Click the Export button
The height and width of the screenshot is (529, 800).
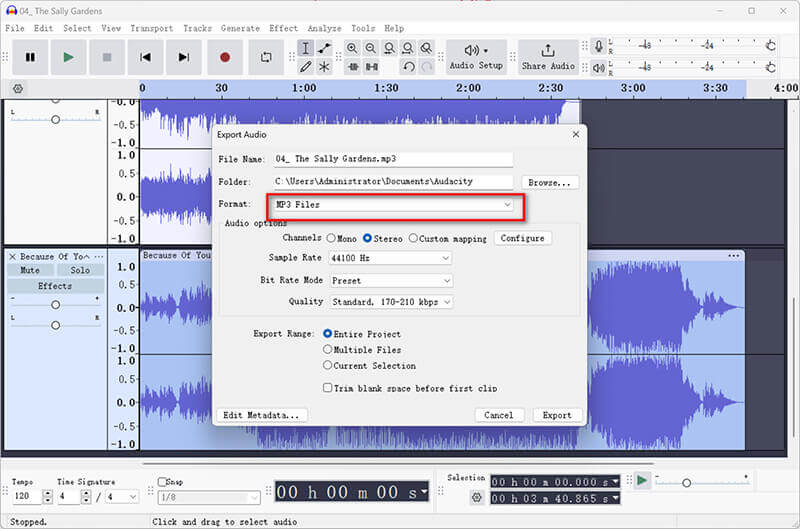(557, 415)
